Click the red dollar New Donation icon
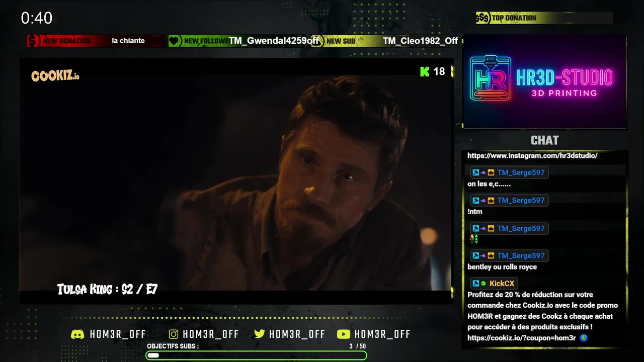The image size is (644, 362). click(33, 41)
